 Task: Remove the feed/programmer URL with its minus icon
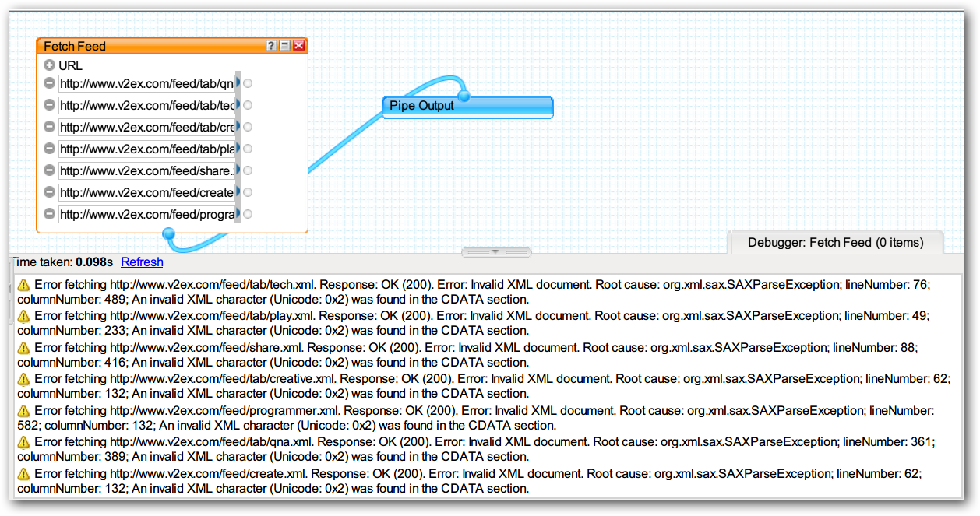49,214
